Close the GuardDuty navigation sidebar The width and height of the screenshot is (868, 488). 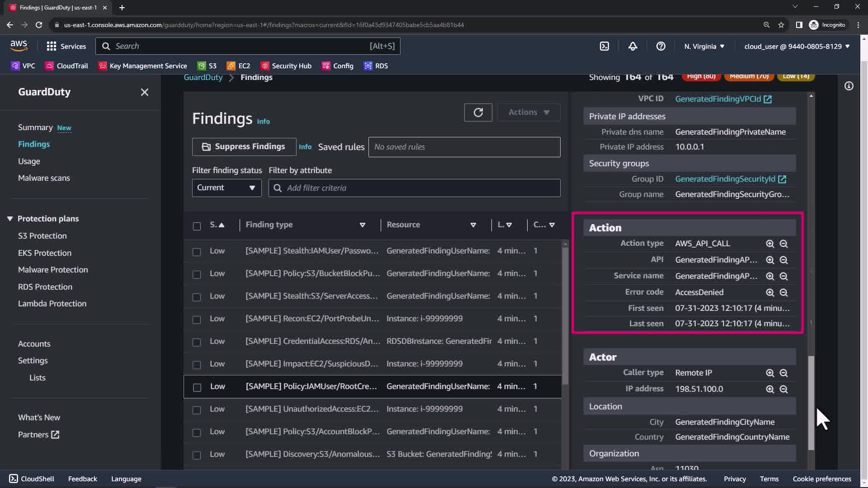144,92
